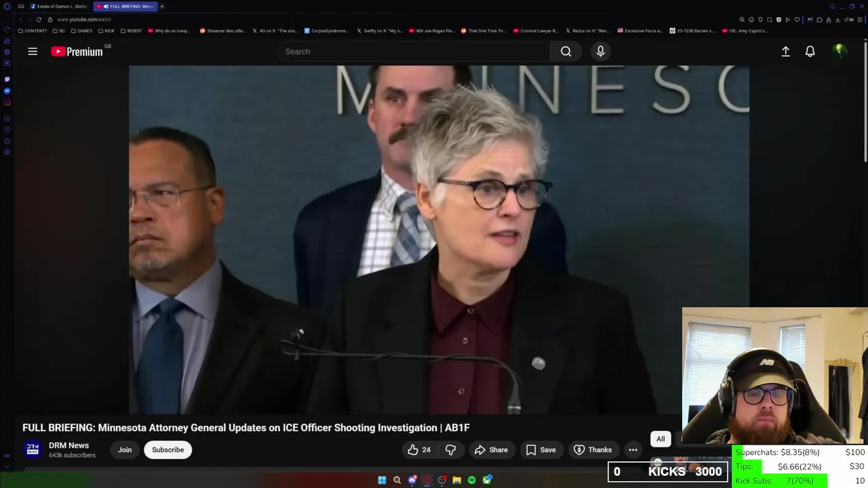The height and width of the screenshot is (488, 868).
Task: Go back in browser history
Action: [20, 20]
